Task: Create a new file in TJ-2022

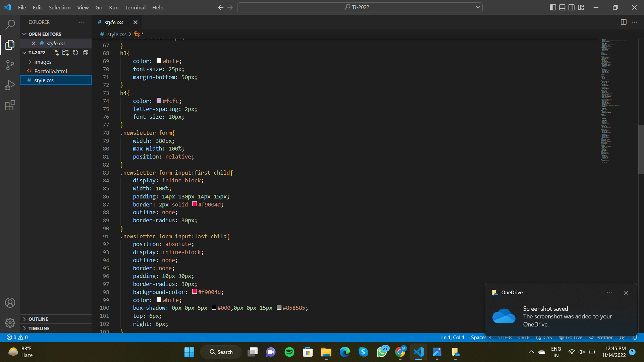Action: tap(55, 53)
